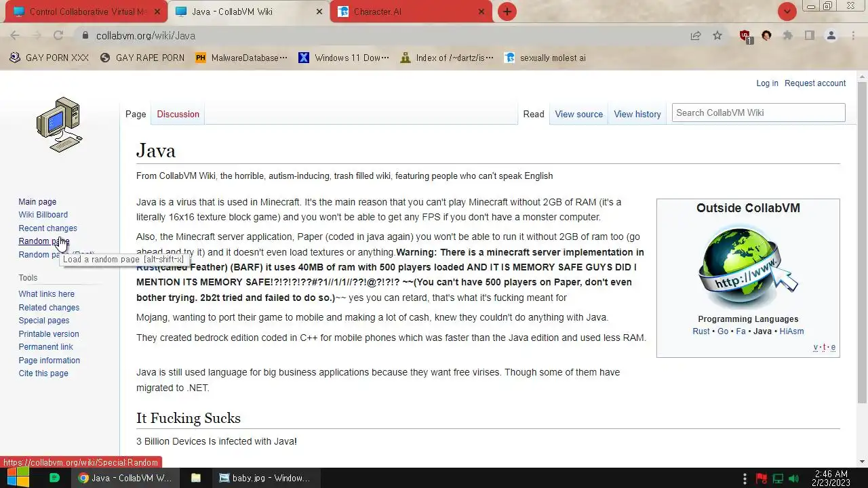The image size is (868, 488).
Task: Click Printable version link
Action: (x=49, y=334)
